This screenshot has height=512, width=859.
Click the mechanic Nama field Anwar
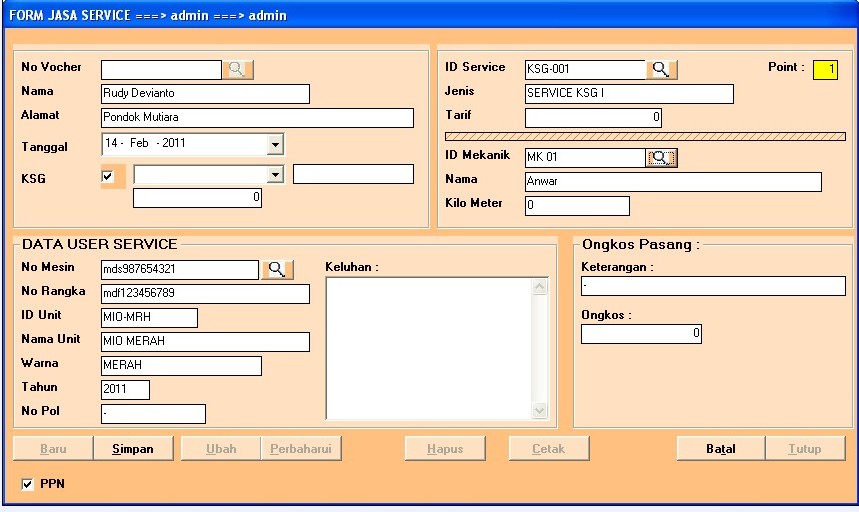tap(673, 182)
